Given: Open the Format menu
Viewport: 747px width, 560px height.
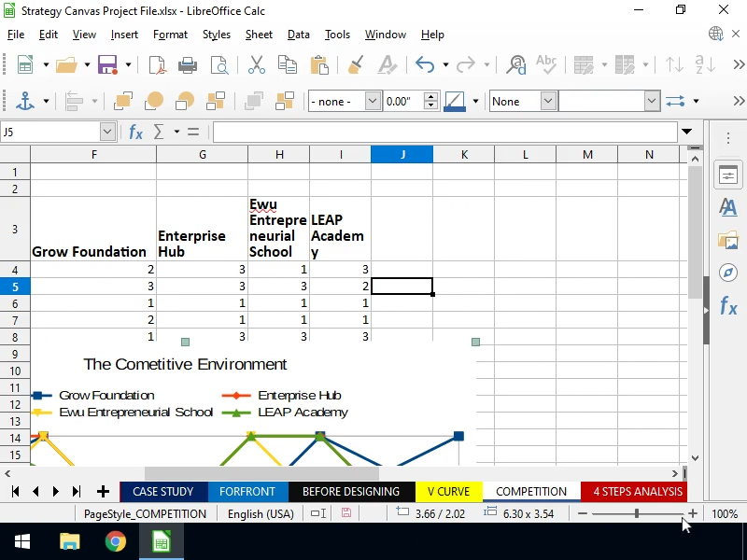Looking at the screenshot, I should [170, 35].
